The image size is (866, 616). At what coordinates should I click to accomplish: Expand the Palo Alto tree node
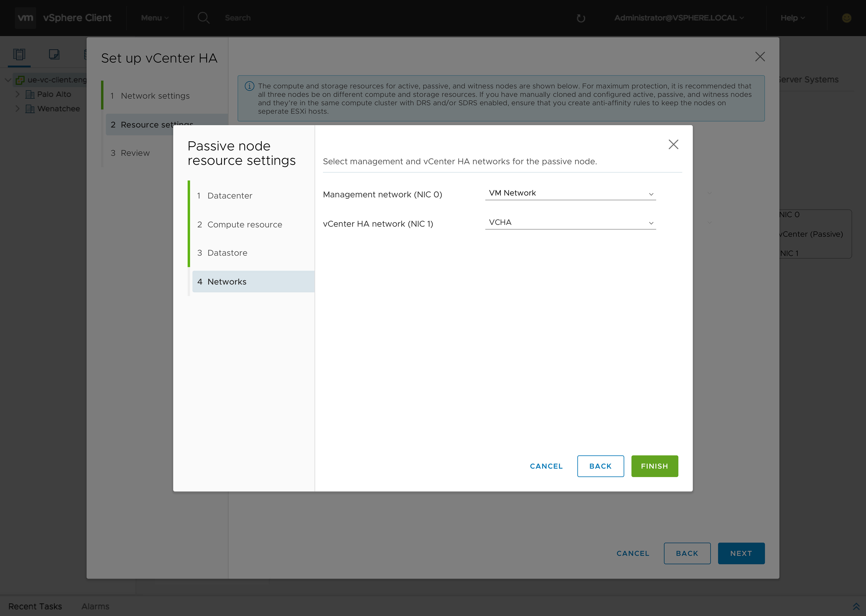point(17,94)
